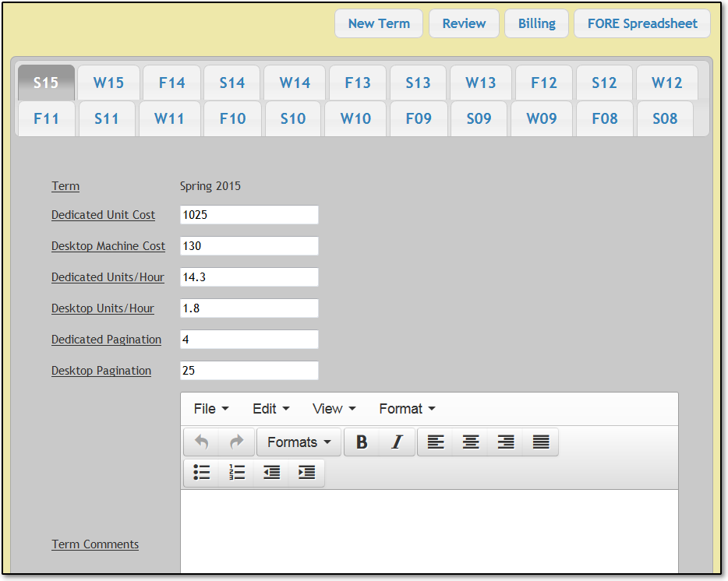This screenshot has width=728, height=581.
Task: Select the W11 term tab
Action: (169, 118)
